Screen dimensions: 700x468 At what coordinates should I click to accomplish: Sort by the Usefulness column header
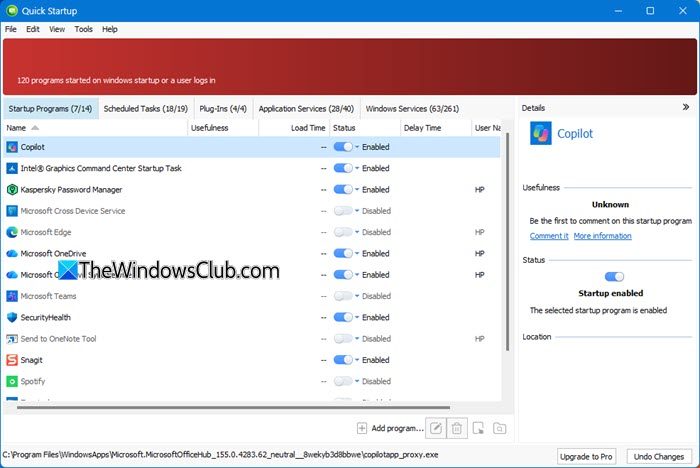(x=223, y=128)
